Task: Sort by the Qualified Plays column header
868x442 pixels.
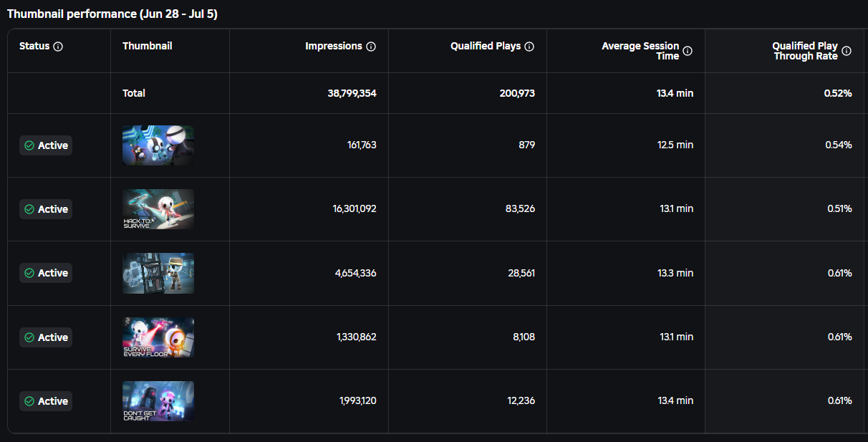Action: point(486,46)
